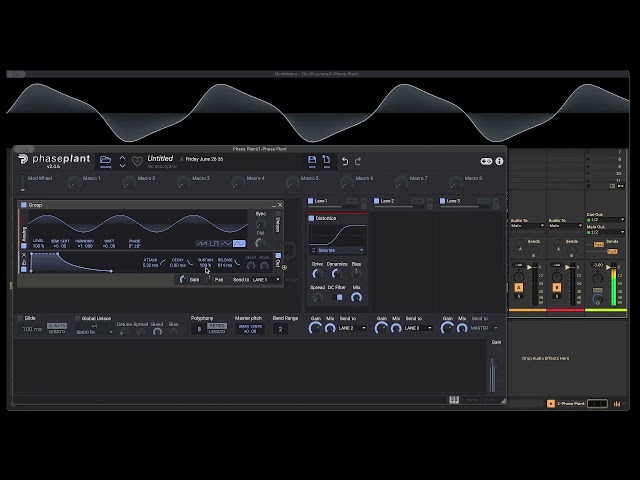Toggle the DC Filter switch
The width and height of the screenshot is (640, 480).
tap(339, 297)
